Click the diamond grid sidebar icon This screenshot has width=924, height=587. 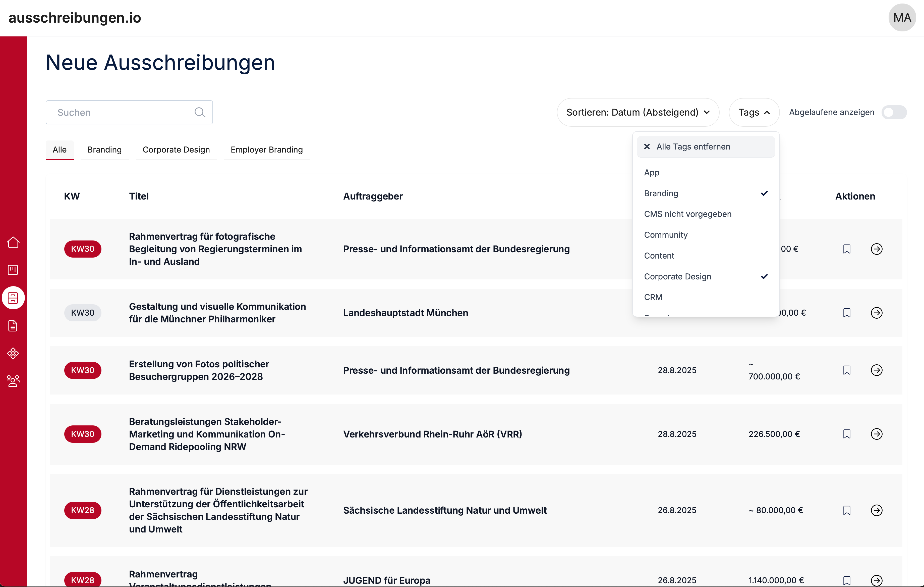13,353
